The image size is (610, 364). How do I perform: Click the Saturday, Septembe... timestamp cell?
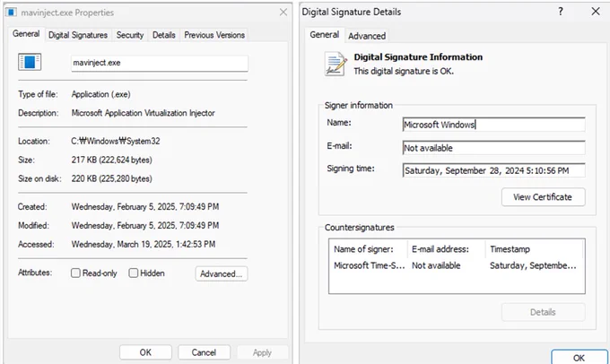pos(533,265)
